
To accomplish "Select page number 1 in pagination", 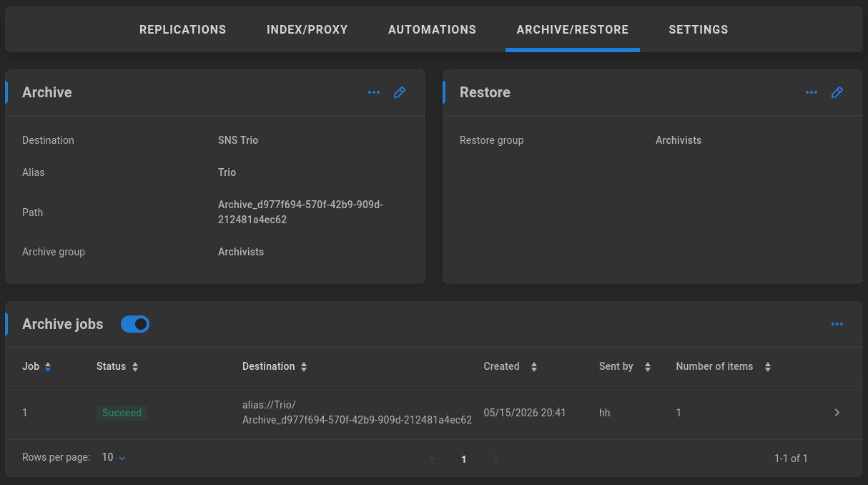I will click(x=464, y=459).
